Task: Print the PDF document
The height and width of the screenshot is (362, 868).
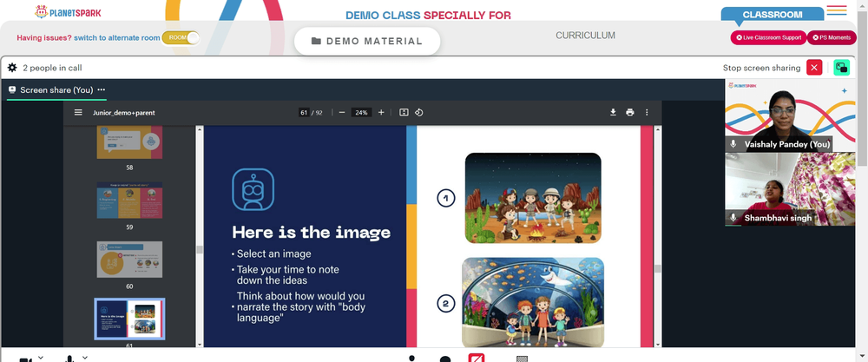Action: tap(630, 112)
